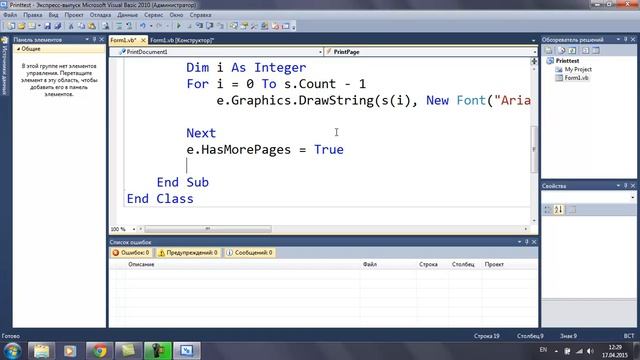This screenshot has height=360, width=640.
Task: Click the Файл column header in error list
Action: point(370,264)
